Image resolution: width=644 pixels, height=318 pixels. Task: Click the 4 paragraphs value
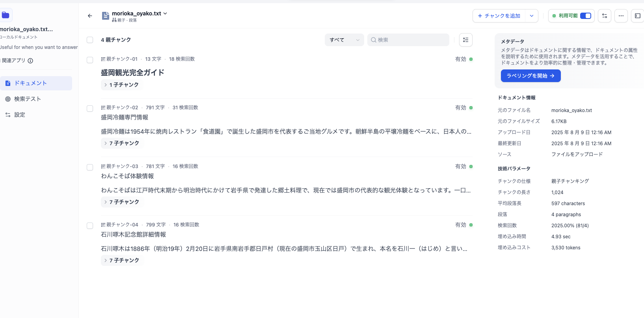click(x=566, y=215)
